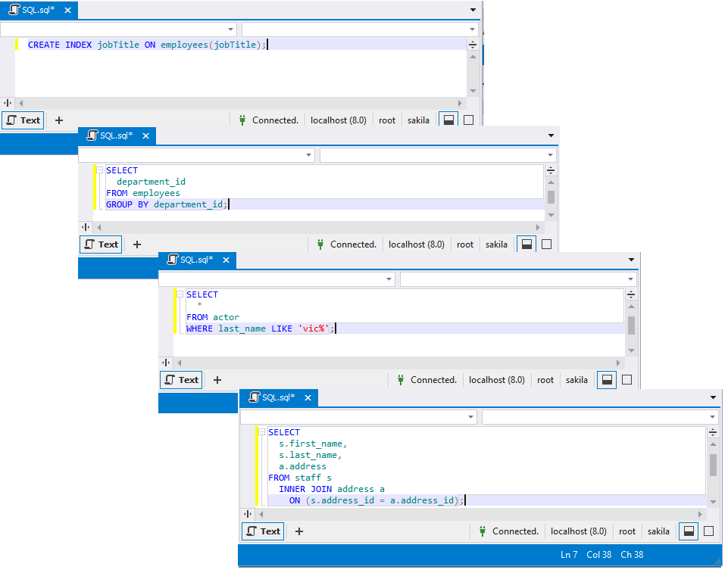This screenshot has width=728, height=573.
Task: Click the SQL file icon on the staff JOIN window tab
Action: (x=253, y=397)
